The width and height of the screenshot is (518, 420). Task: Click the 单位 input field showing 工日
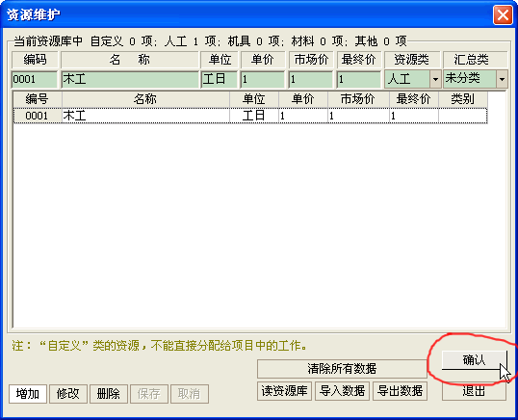pyautogui.click(x=220, y=79)
